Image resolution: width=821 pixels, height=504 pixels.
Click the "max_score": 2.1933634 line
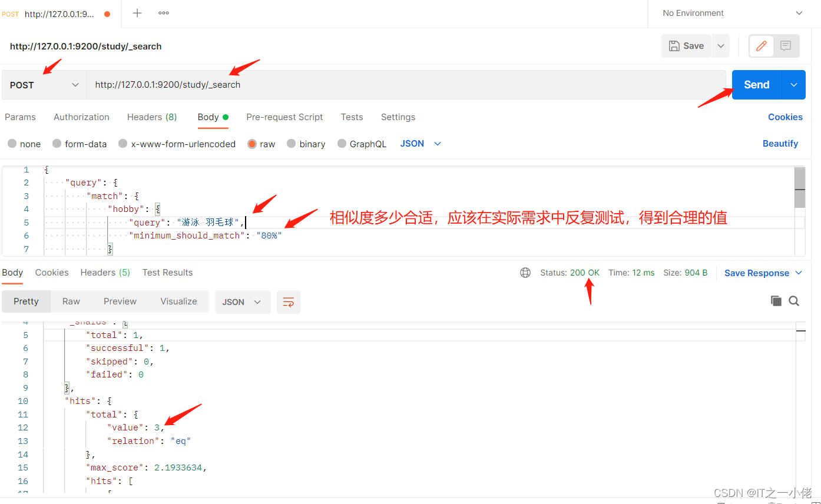(147, 467)
